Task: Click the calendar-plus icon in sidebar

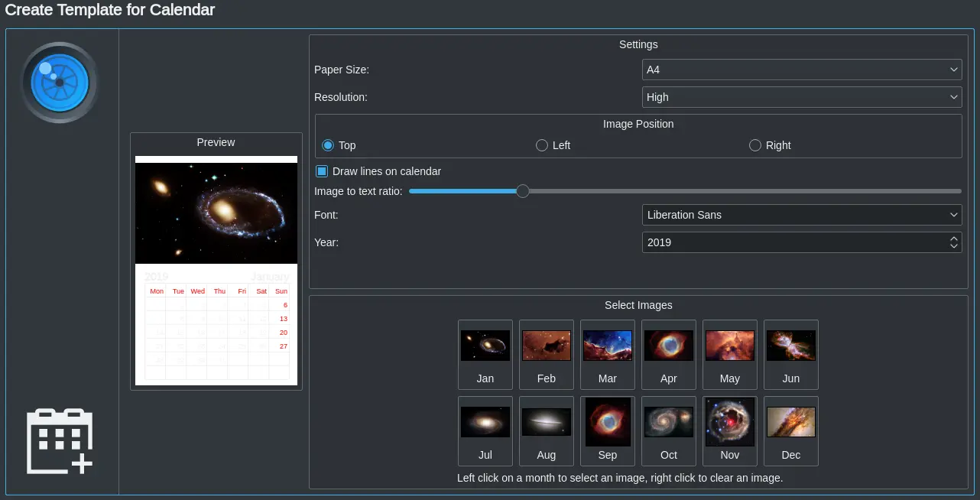Action: pos(59,441)
